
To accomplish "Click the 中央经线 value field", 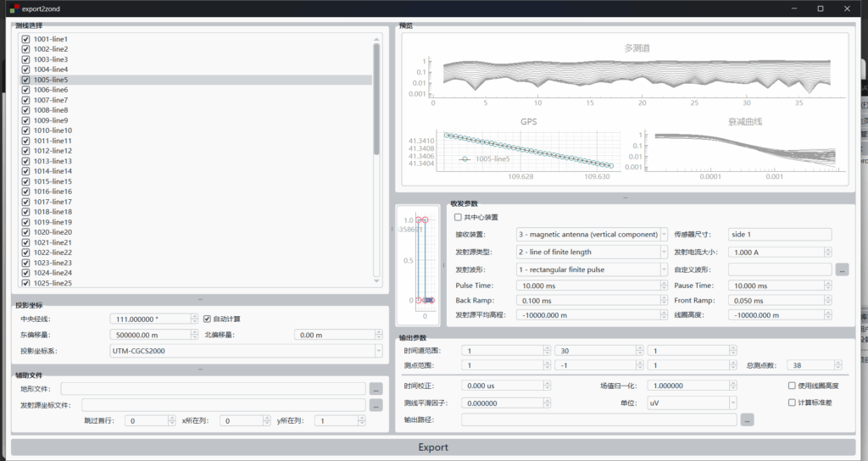I will pyautogui.click(x=151, y=319).
